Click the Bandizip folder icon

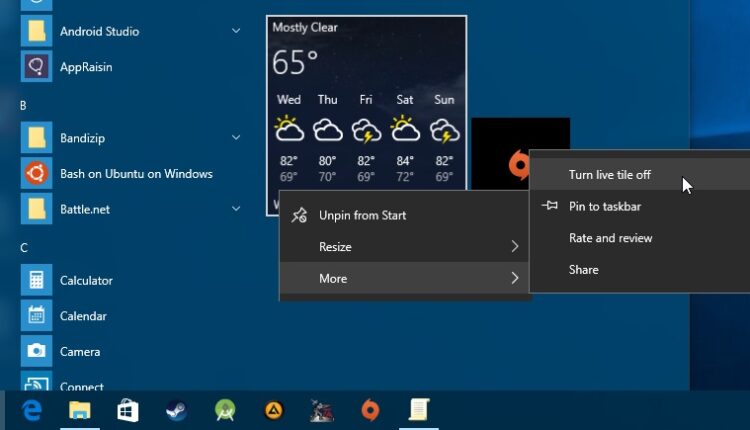coord(36,138)
